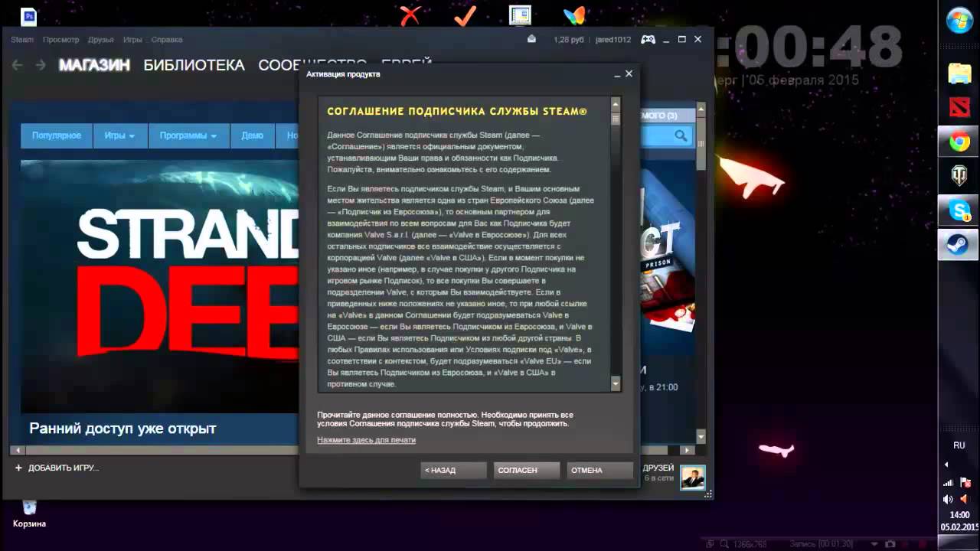Open the Steam inbox envelope icon

[x=532, y=39]
